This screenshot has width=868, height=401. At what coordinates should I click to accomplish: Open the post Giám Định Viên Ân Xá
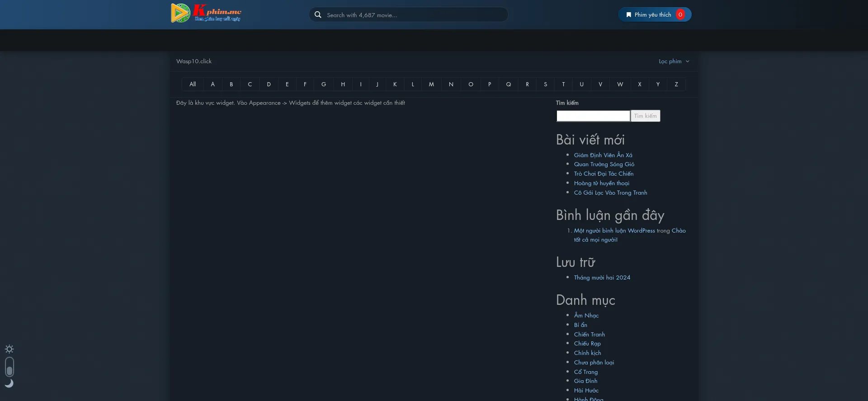tap(603, 155)
